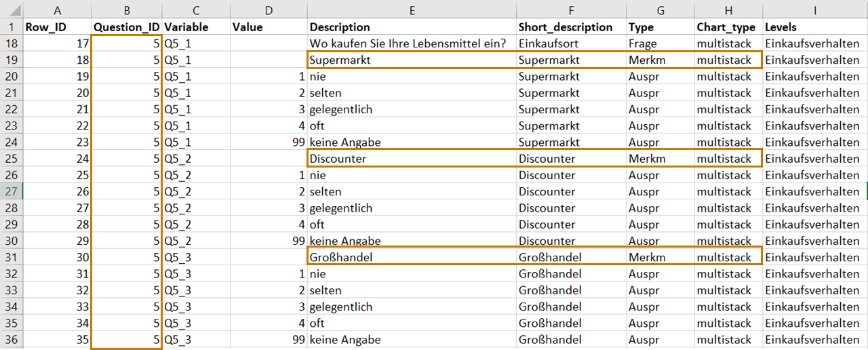Click the Short_description header cell
The height and width of the screenshot is (350, 868).
pos(571,27)
